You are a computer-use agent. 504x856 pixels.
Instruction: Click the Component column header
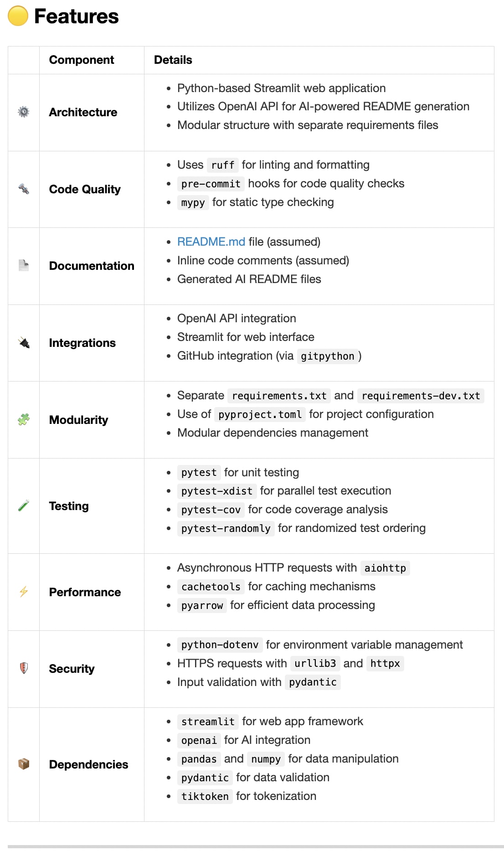[x=82, y=60]
